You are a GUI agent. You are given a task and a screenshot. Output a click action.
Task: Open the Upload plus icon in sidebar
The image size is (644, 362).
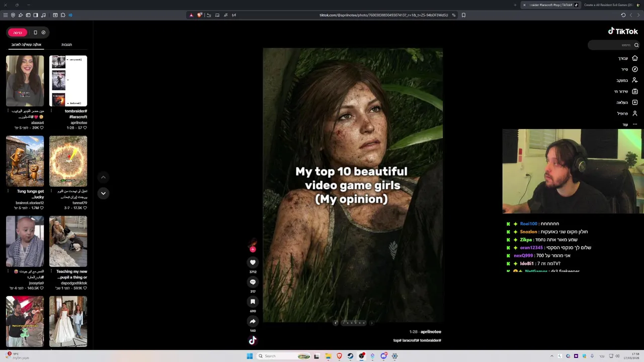coord(634,103)
